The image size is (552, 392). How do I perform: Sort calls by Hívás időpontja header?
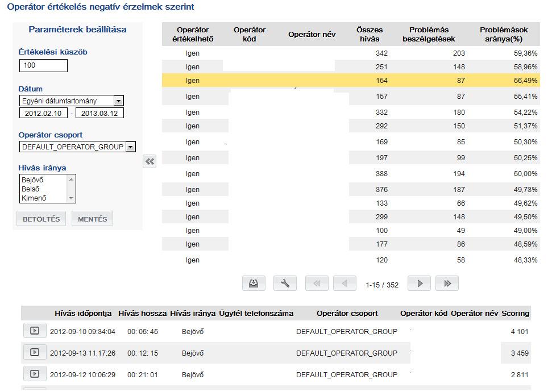[83, 313]
